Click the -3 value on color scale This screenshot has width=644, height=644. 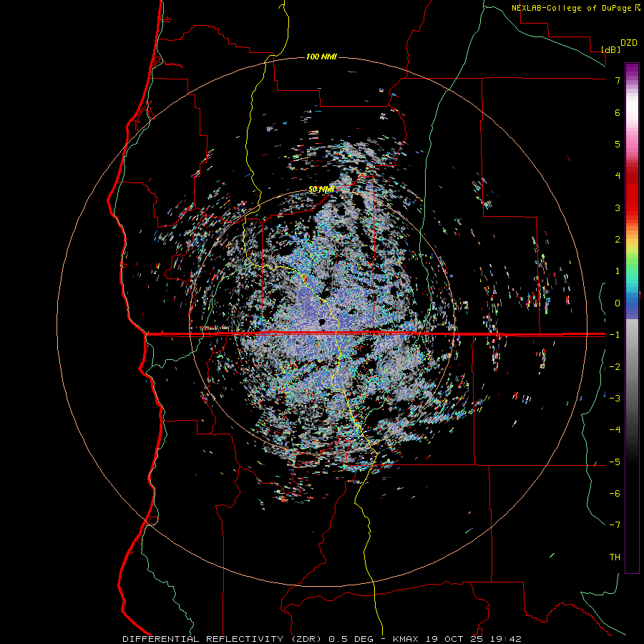click(x=615, y=399)
